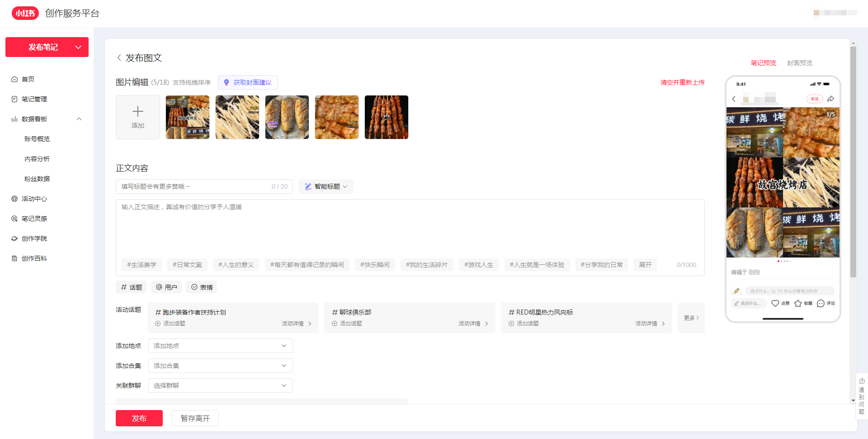Switch to the 封面预览 tab
The width and height of the screenshot is (868, 439).
[x=799, y=63]
